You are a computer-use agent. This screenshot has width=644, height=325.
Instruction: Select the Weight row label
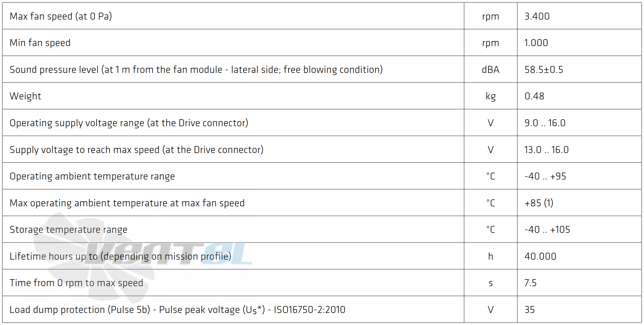pyautogui.click(x=25, y=96)
